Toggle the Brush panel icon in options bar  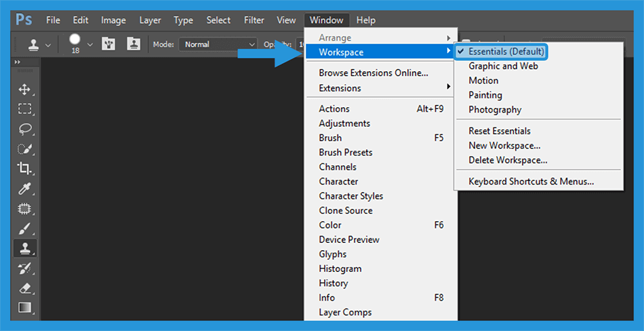coord(108,44)
